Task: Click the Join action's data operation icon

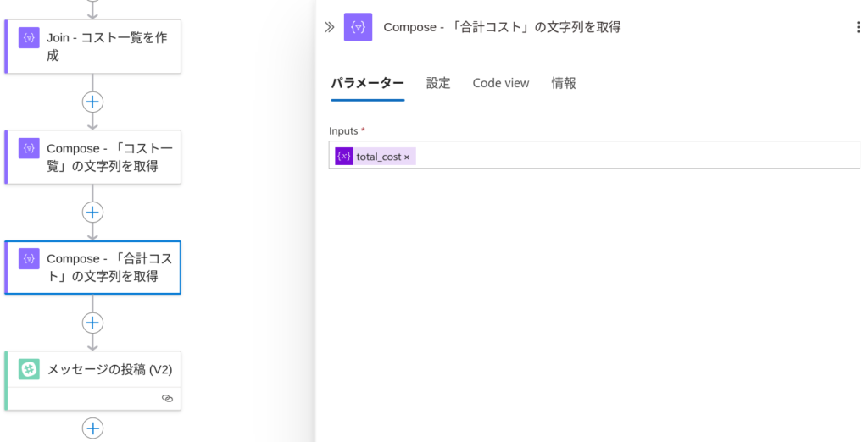Action: (x=29, y=37)
